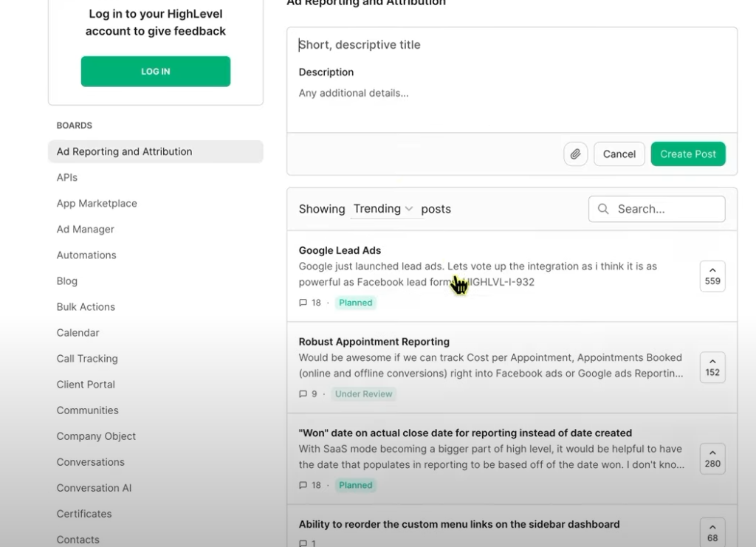The width and height of the screenshot is (756, 547).
Task: Click the Google Lead Ads description text
Action: (478, 274)
